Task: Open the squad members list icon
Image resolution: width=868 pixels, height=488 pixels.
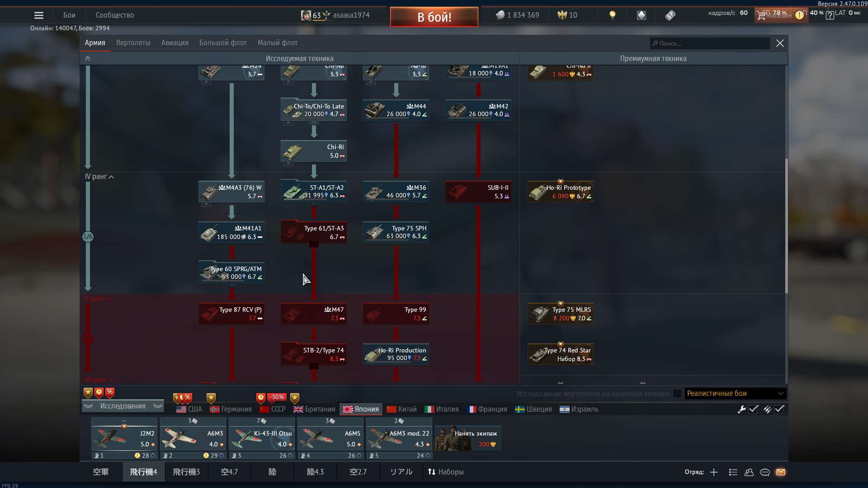Action: [733, 472]
